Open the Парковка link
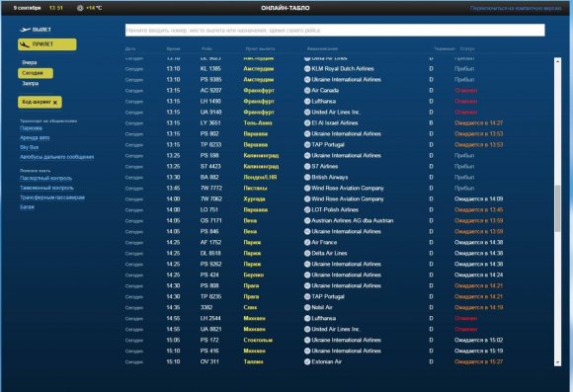Image resolution: width=573 pixels, height=392 pixels. coord(31,128)
